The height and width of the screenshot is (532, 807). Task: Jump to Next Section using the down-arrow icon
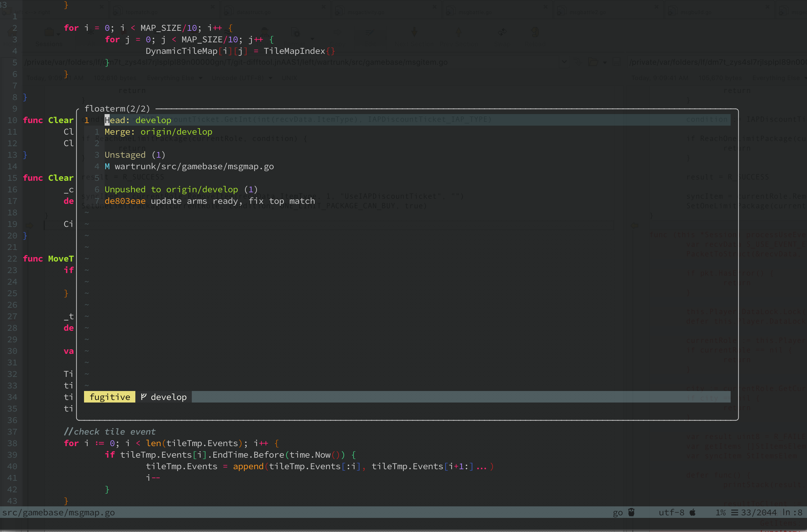click(x=414, y=32)
